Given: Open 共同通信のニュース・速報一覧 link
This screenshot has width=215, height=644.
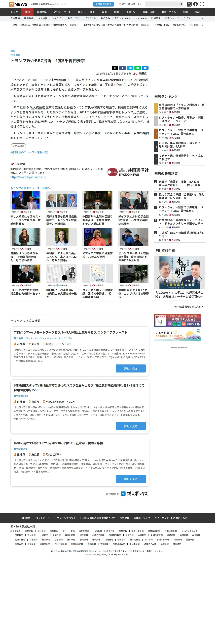Looking at the screenshot, I should pos(29,152).
